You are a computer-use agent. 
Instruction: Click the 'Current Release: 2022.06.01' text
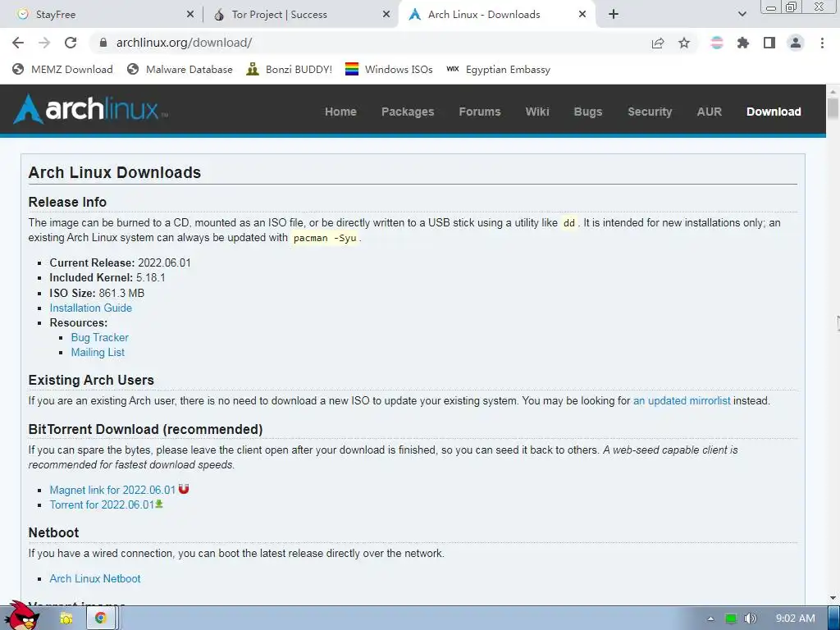click(x=120, y=263)
